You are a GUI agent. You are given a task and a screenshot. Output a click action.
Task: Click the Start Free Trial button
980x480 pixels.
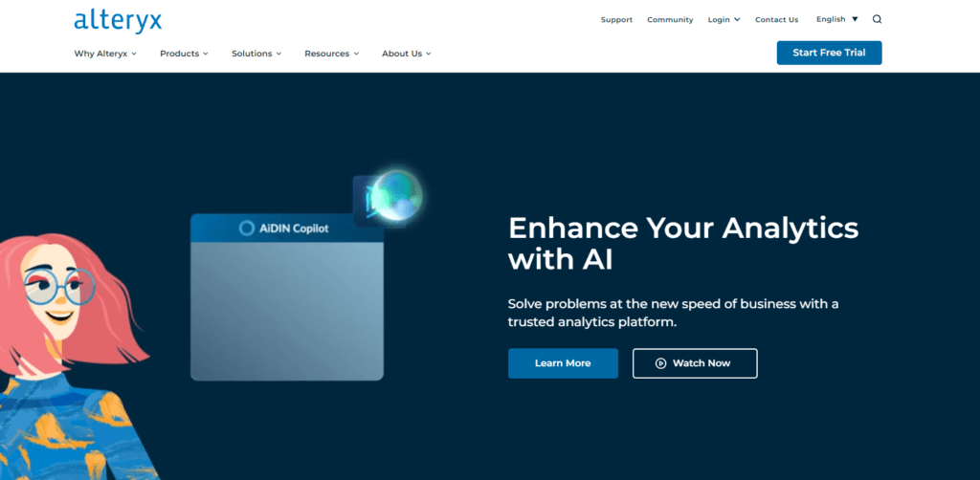pos(829,53)
